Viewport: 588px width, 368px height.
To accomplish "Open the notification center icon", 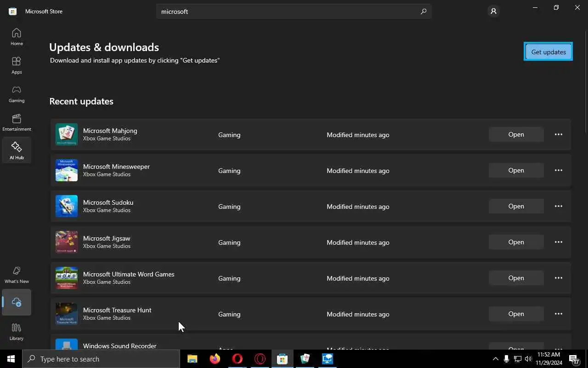I will tap(574, 359).
